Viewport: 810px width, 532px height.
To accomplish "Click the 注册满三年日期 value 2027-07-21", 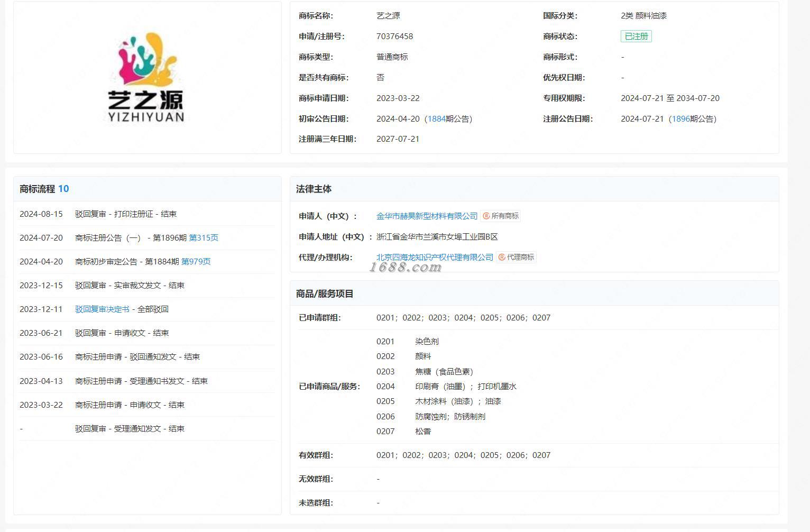I will tap(398, 139).
